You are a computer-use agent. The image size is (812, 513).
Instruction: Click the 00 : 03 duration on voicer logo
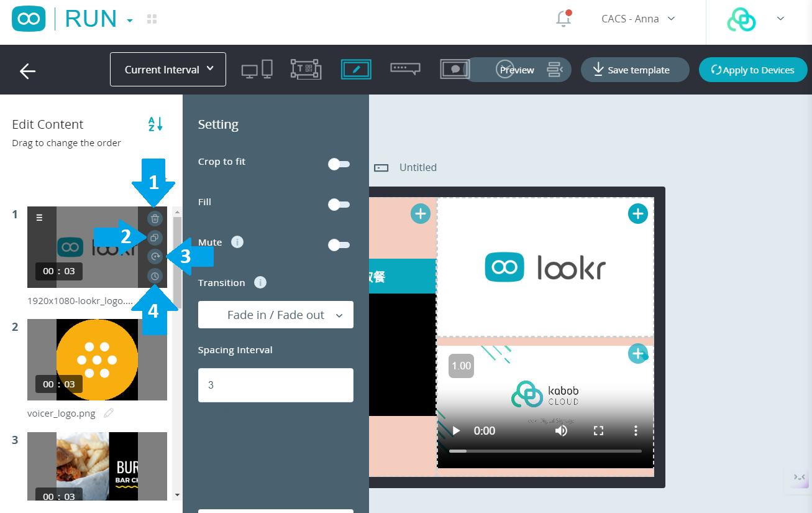click(x=59, y=384)
